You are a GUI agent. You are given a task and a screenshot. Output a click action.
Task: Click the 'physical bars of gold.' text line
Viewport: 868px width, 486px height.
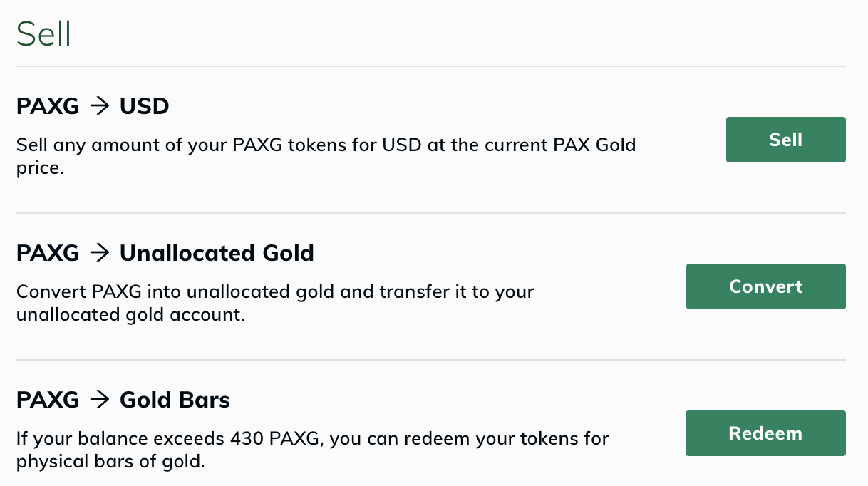point(110,462)
